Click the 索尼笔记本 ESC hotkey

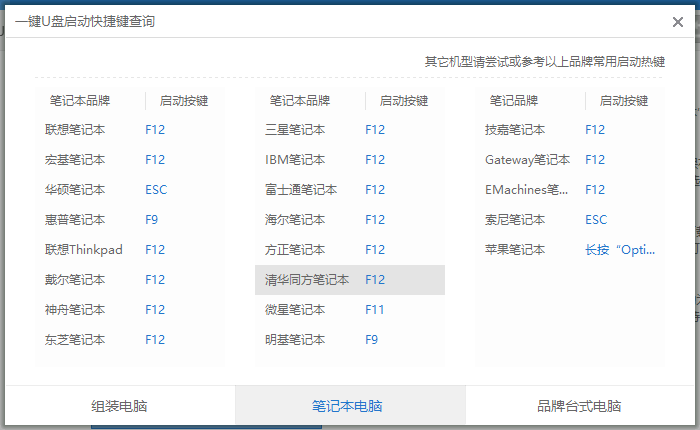[x=596, y=220]
